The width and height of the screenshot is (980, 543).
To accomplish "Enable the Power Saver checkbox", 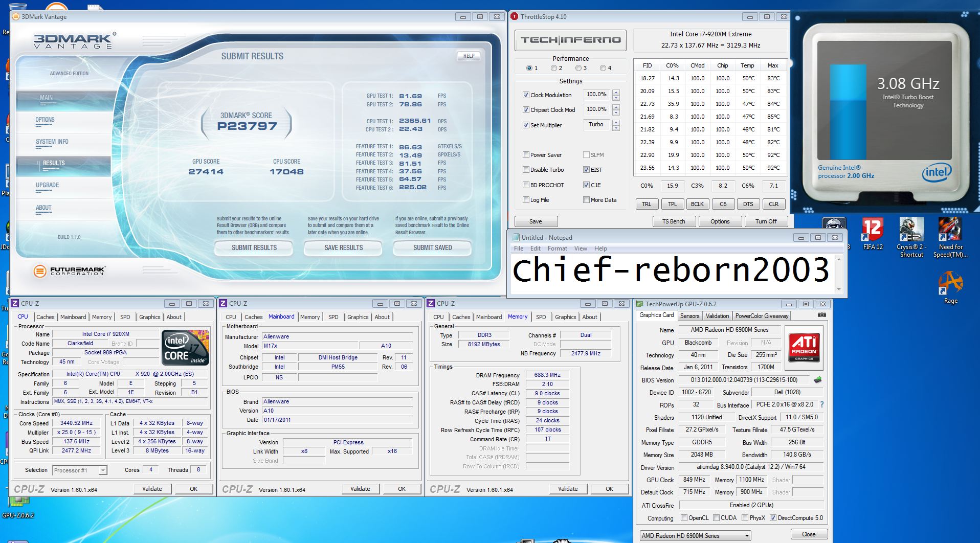I will tap(526, 155).
